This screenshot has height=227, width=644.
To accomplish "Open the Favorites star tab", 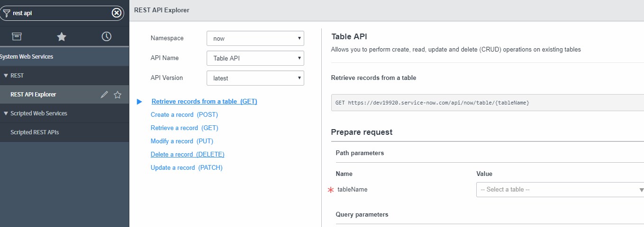I will coord(62,36).
